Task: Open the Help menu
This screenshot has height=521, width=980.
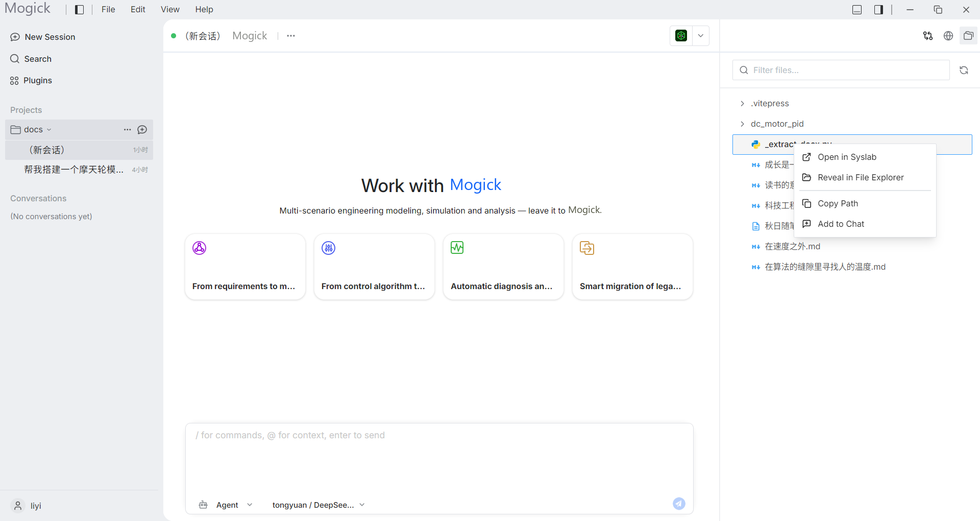Action: click(x=204, y=10)
